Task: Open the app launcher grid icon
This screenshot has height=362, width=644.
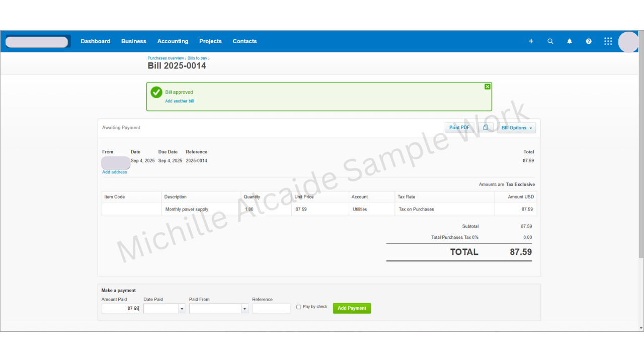Action: (x=608, y=41)
